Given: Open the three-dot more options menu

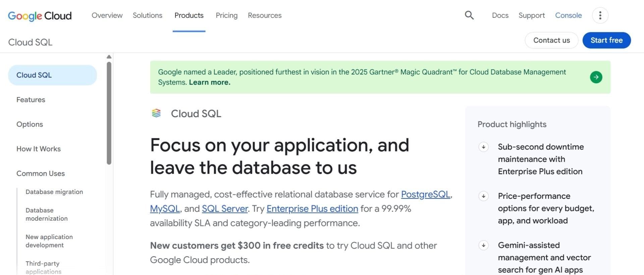Looking at the screenshot, I should coord(600,15).
